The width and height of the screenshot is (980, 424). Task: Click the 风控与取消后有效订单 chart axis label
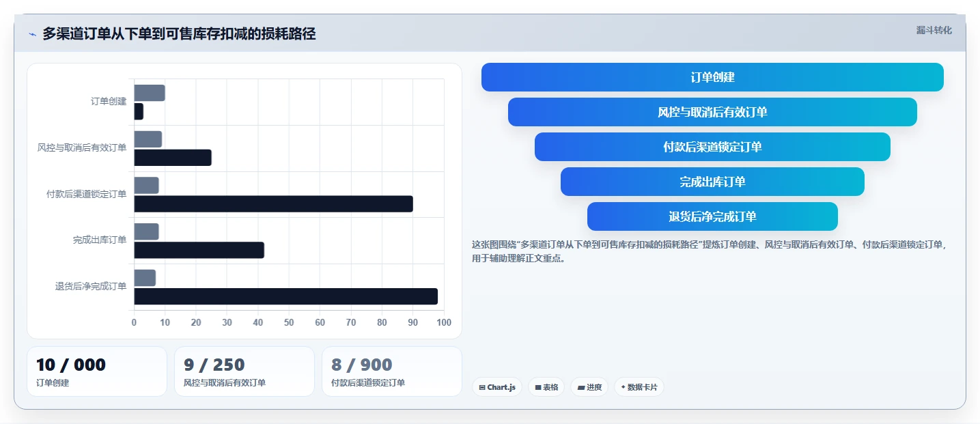(82, 148)
